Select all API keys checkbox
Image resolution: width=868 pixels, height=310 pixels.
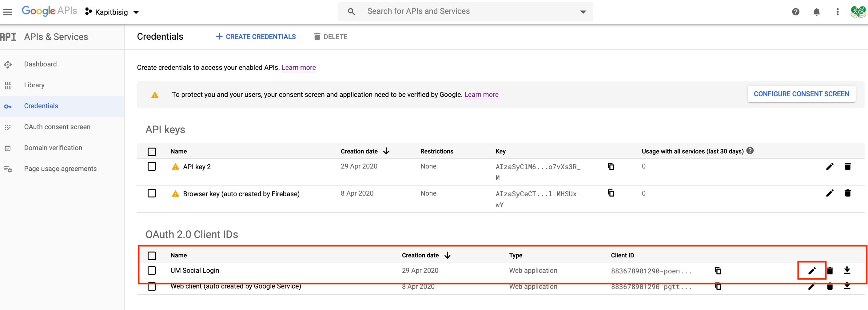point(152,152)
